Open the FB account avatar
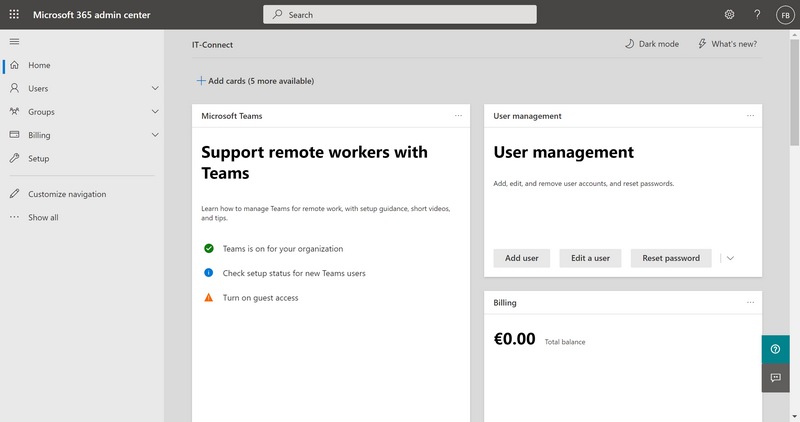 [x=785, y=15]
